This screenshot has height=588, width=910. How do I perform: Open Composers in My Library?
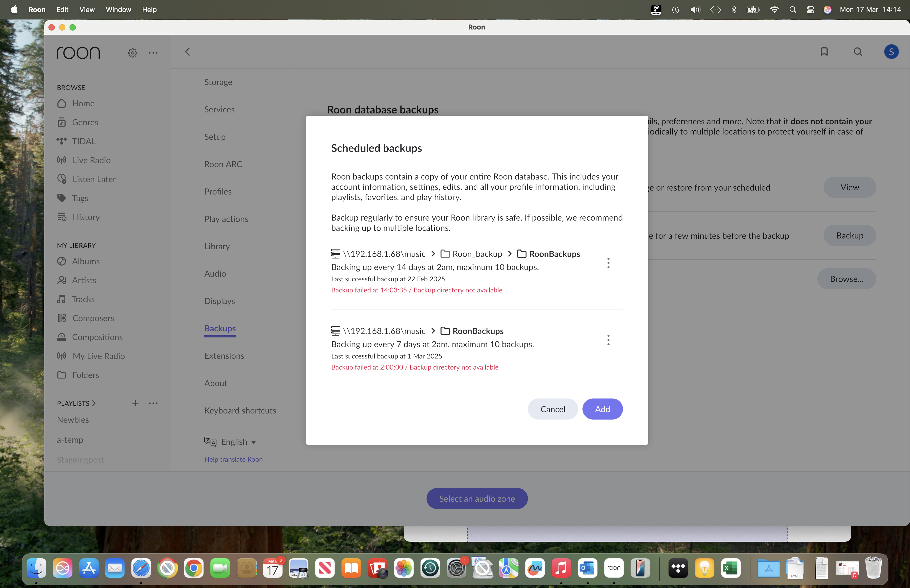point(86,318)
